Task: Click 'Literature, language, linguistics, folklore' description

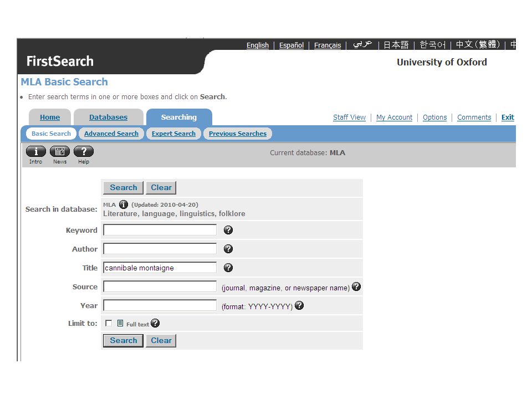Action: click(x=174, y=214)
